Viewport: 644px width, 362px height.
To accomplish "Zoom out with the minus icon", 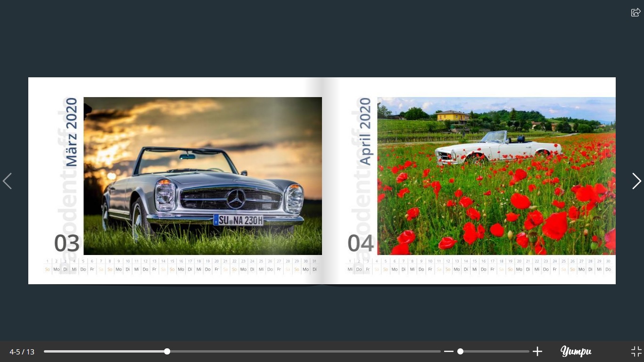I will (449, 352).
